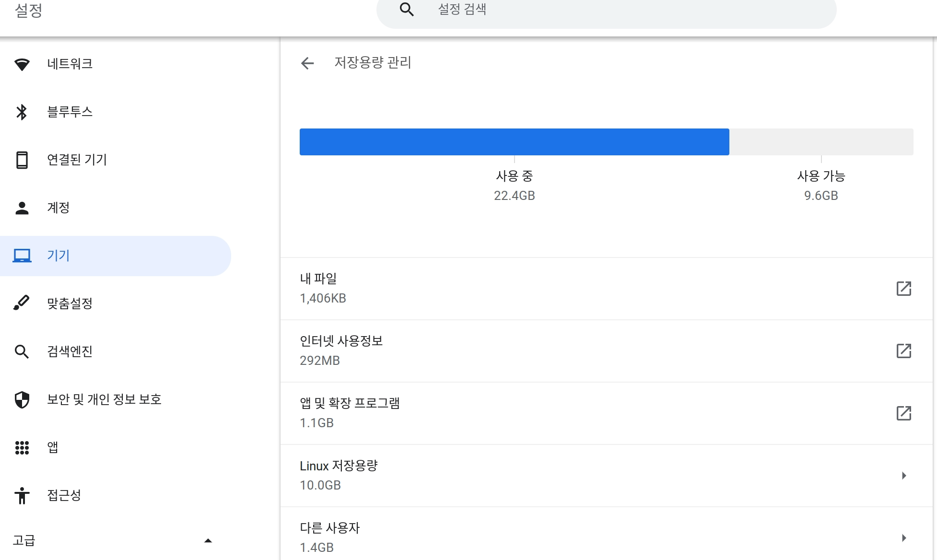Open 내 파일 via its external link icon
This screenshot has width=937, height=560.
903,289
